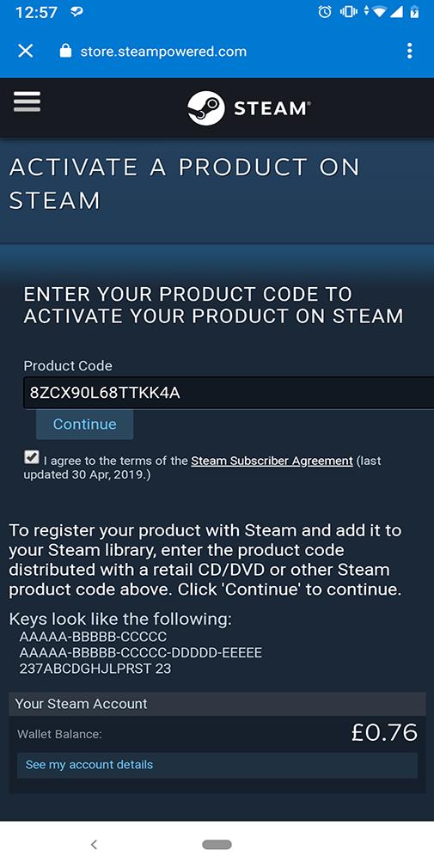
Task: Open the Steam Subscriber Agreement link
Action: click(272, 461)
